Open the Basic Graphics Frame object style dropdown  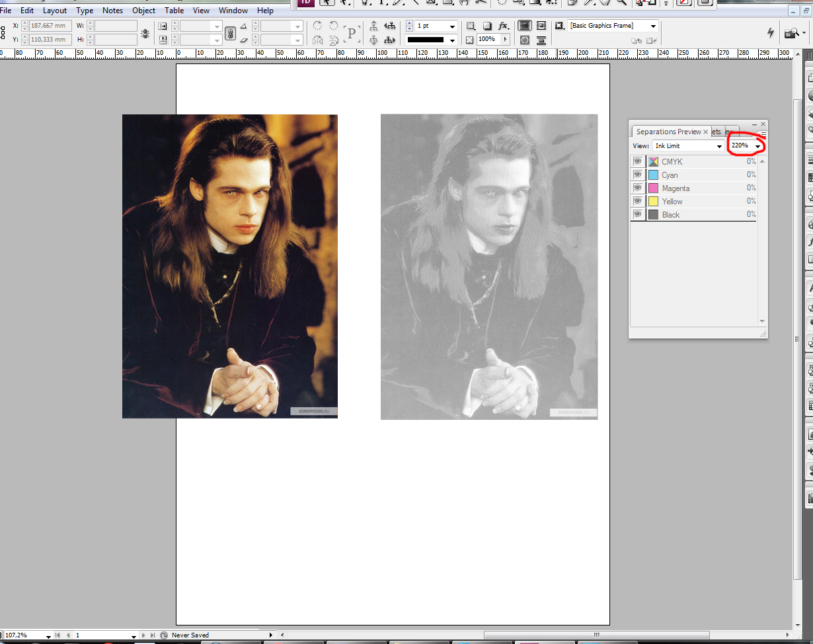point(654,26)
